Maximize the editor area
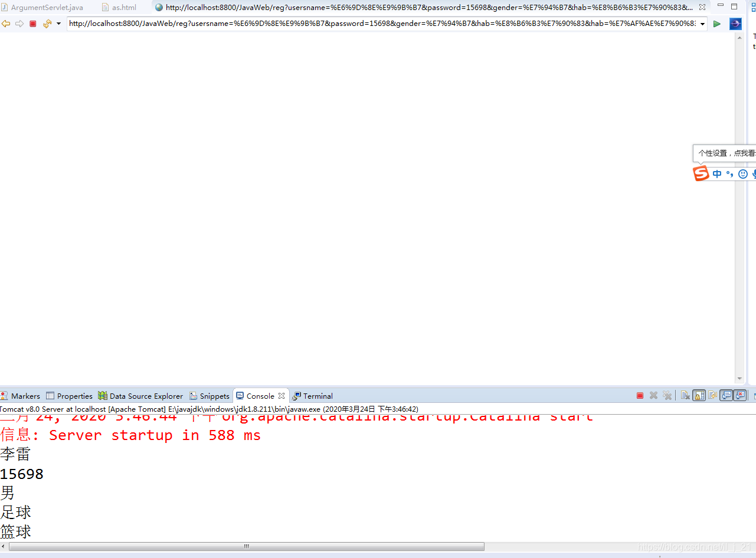This screenshot has height=558, width=756. 734,6
